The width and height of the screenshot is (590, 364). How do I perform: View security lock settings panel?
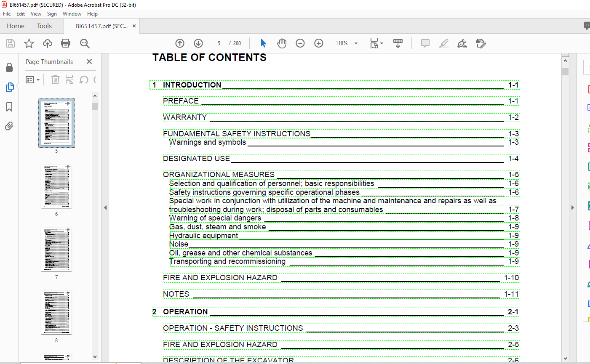click(9, 68)
